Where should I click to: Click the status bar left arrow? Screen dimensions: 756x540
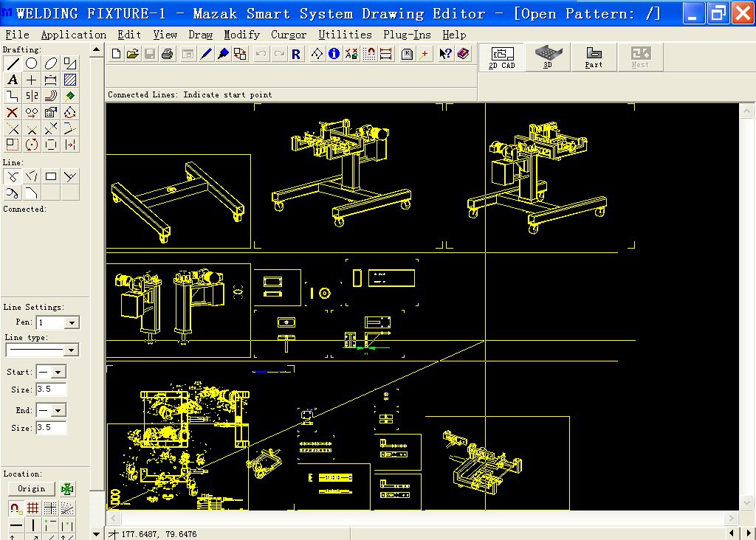point(732,533)
